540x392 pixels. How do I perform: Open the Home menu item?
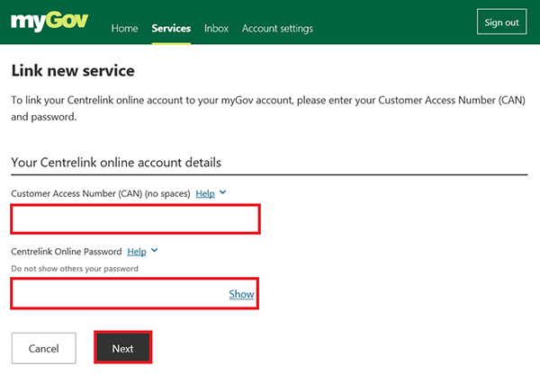(125, 28)
